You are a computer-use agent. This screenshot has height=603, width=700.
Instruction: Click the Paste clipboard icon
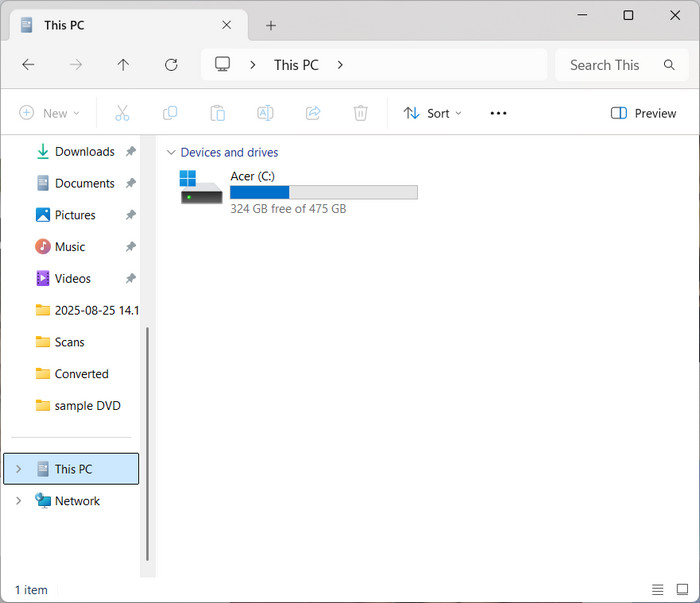(x=217, y=113)
